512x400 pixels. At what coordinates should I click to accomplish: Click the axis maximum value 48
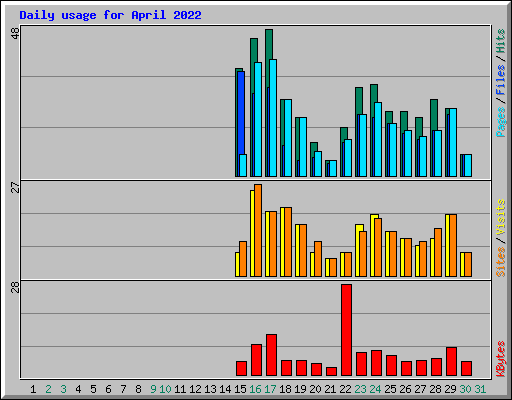coord(15,33)
